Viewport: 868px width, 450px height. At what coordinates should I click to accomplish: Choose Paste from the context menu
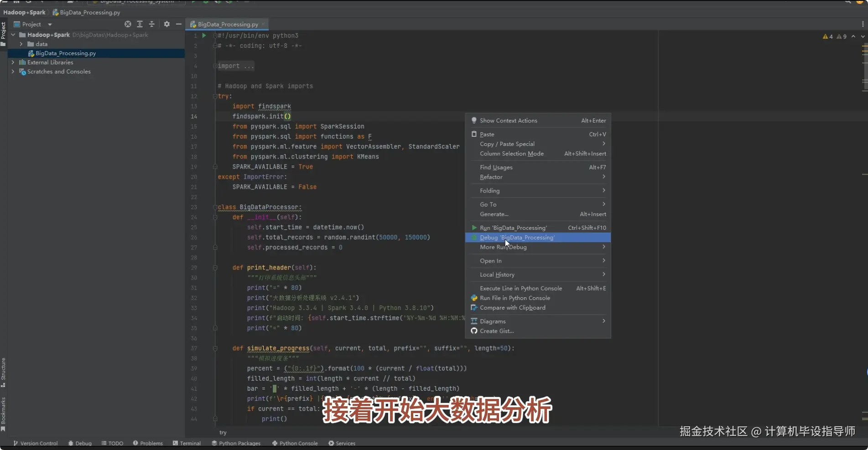click(538, 134)
